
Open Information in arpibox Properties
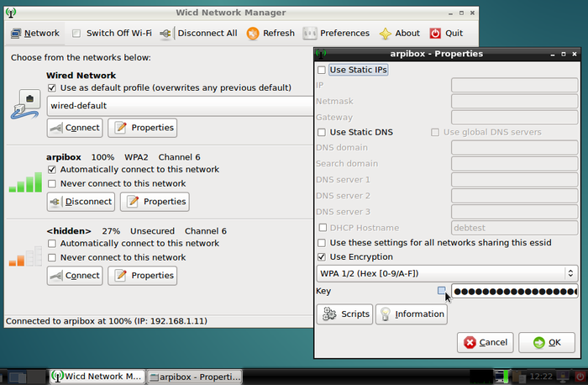pos(412,314)
